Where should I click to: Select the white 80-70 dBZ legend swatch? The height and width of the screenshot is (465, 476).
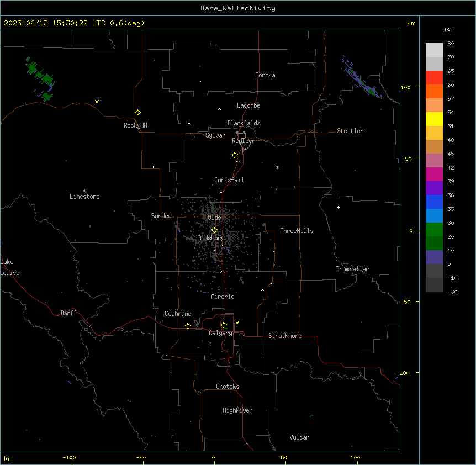click(x=434, y=50)
